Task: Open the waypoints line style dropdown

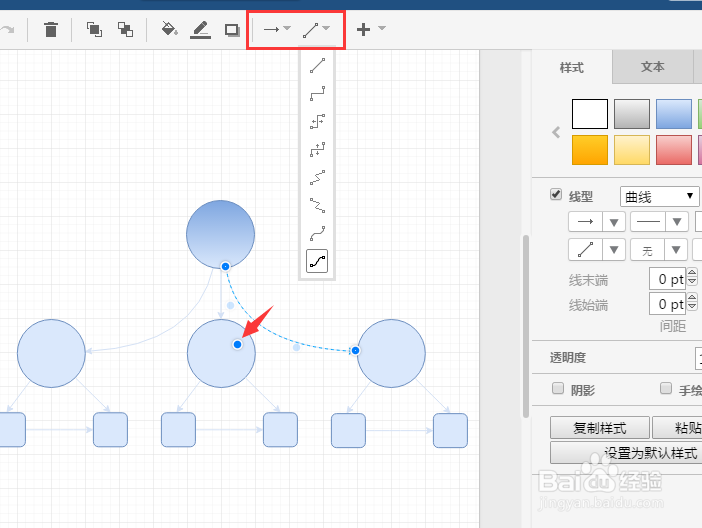Action: coord(317,30)
